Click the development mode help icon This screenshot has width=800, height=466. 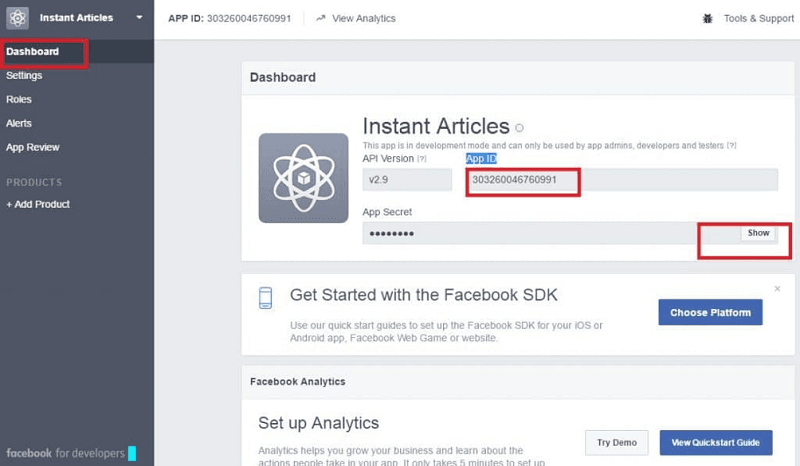732,145
